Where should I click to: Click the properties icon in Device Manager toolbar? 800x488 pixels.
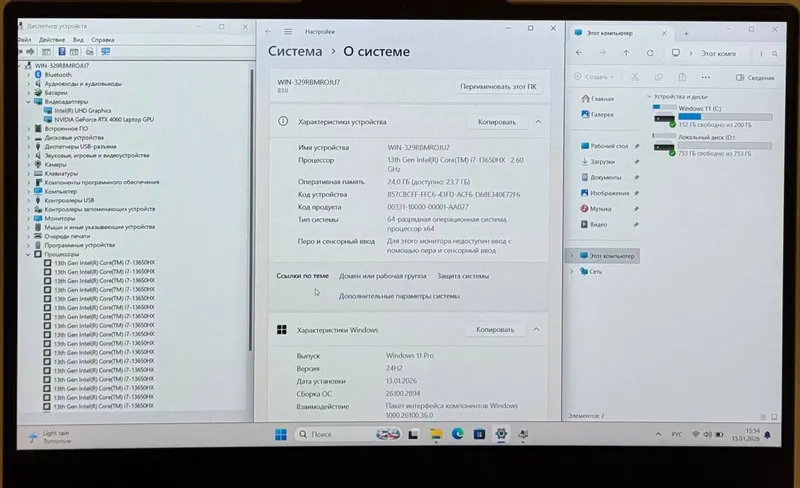point(46,52)
